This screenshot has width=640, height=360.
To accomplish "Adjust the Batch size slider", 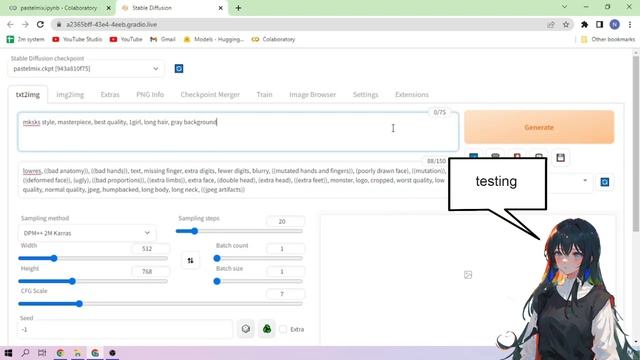I will [x=258, y=281].
